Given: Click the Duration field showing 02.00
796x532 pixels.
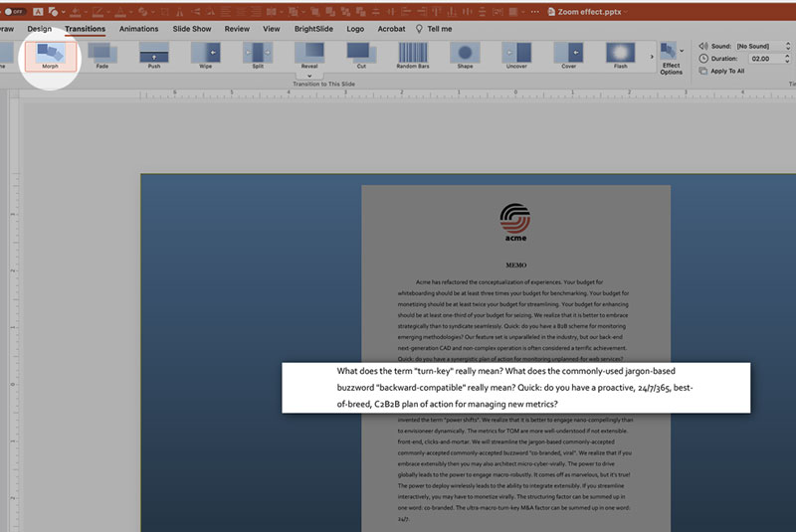Looking at the screenshot, I should tap(764, 59).
